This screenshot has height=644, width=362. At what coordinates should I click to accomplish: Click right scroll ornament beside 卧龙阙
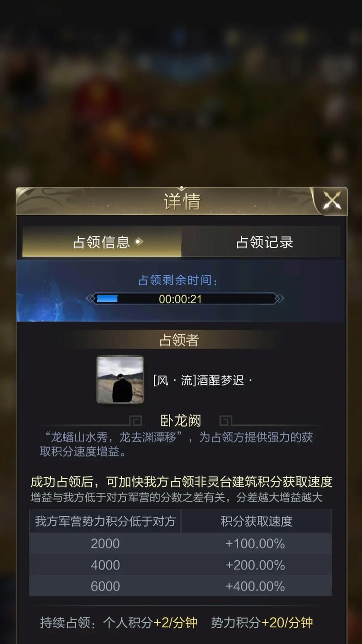click(x=226, y=421)
